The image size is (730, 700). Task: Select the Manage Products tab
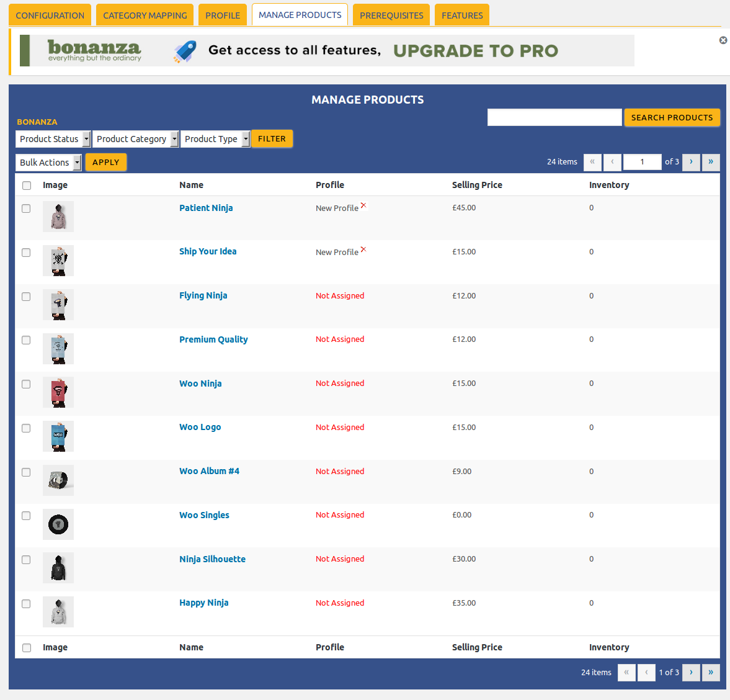(300, 15)
